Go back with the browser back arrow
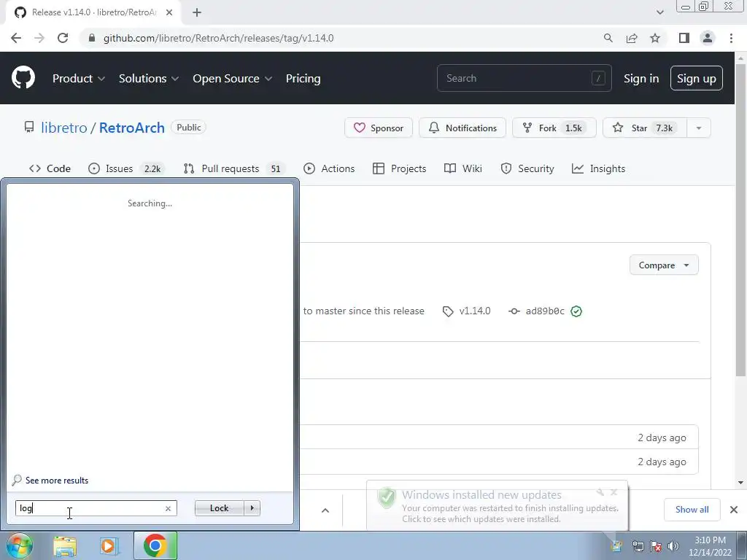The image size is (747, 560). (16, 38)
